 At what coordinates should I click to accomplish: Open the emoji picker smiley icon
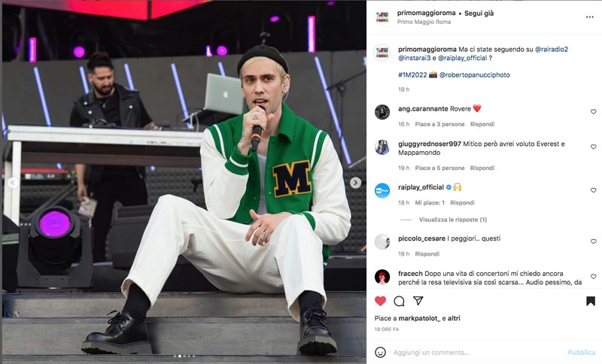coord(380,352)
